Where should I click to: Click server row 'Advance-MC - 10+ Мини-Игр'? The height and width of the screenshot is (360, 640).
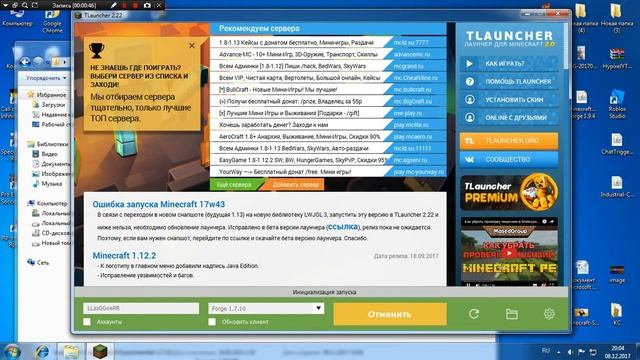pos(328,54)
